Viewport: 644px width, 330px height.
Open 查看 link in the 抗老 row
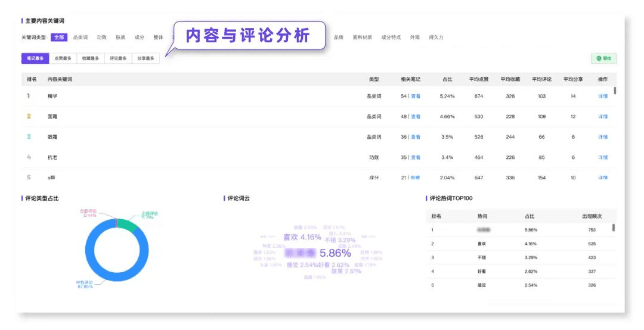(416, 157)
